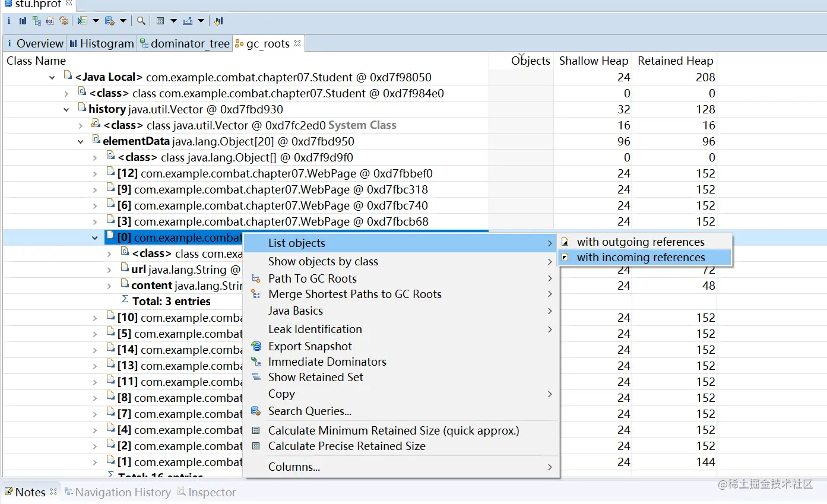Open the Java Basics submenu
Image resolution: width=827 pixels, height=504 pixels.
pyautogui.click(x=401, y=310)
